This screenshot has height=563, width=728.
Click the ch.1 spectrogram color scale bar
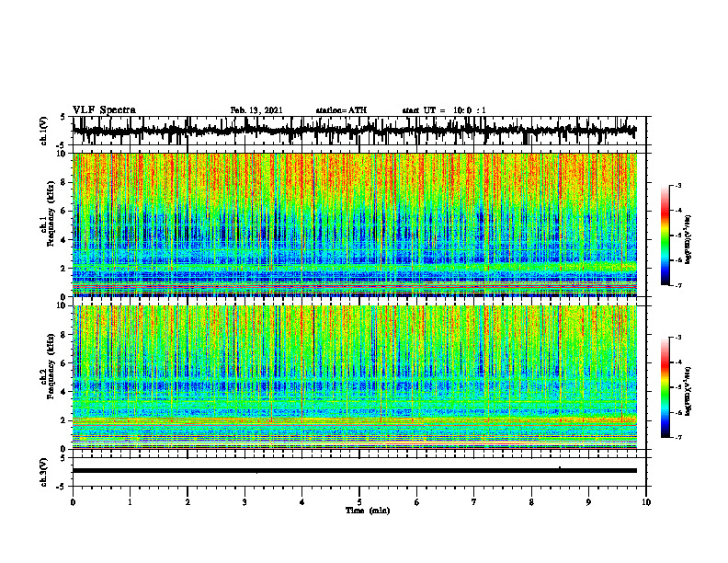tap(665, 236)
